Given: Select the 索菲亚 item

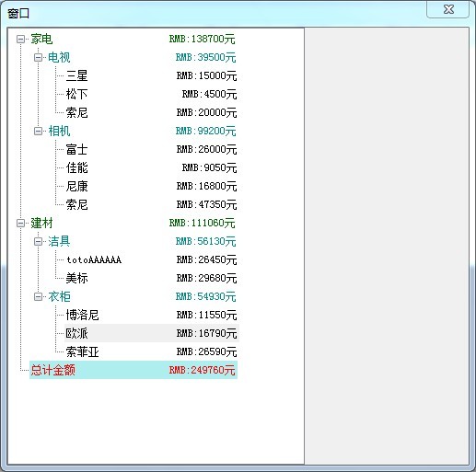Looking at the screenshot, I should coord(152,351).
